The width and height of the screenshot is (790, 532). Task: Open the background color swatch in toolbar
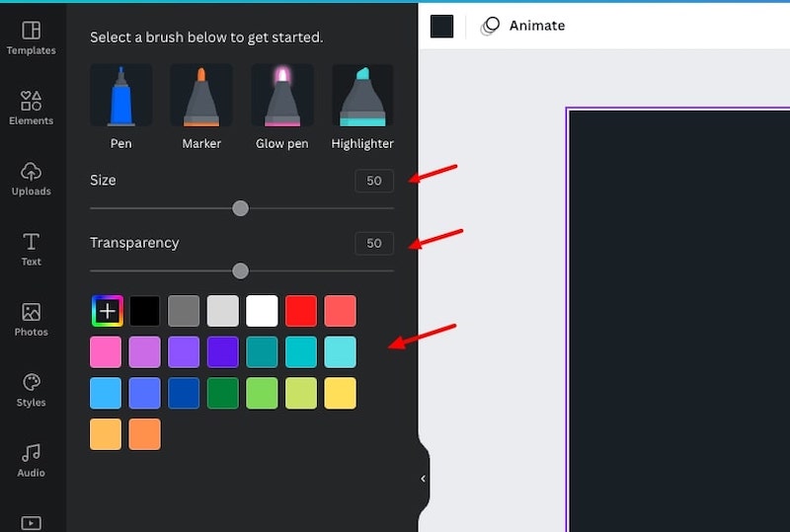click(441, 27)
